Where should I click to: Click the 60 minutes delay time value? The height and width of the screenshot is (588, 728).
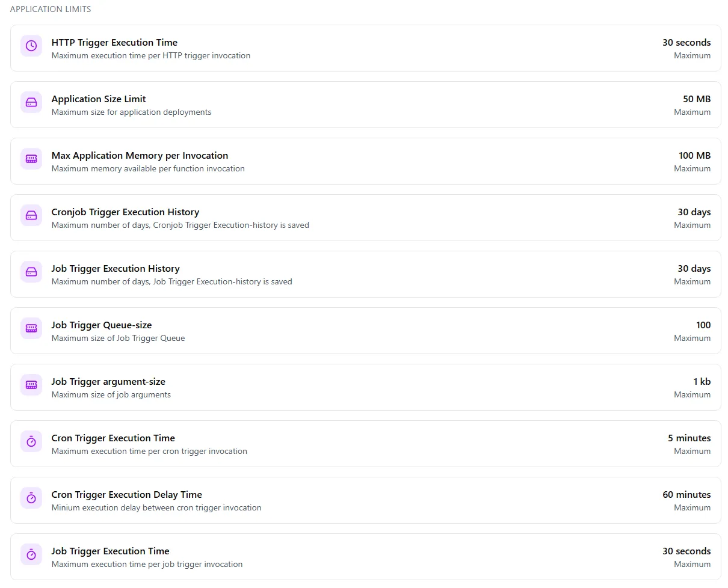pyautogui.click(x=686, y=495)
